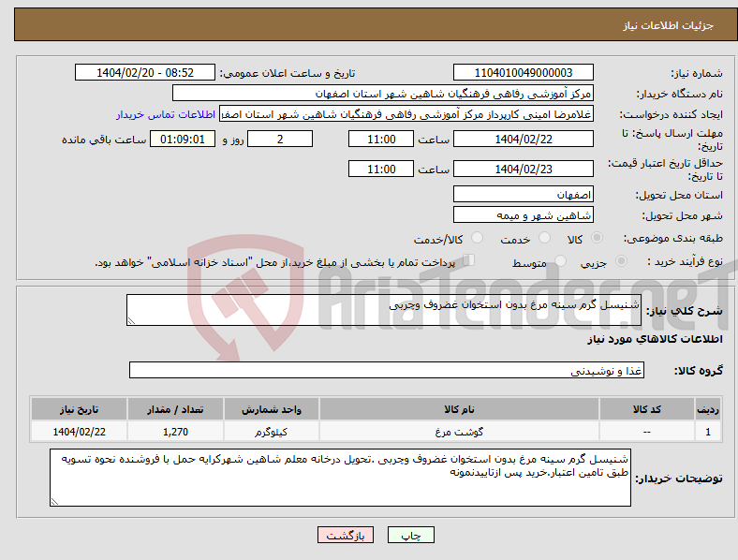Click the نام دستگاه خریدار field

point(383,93)
